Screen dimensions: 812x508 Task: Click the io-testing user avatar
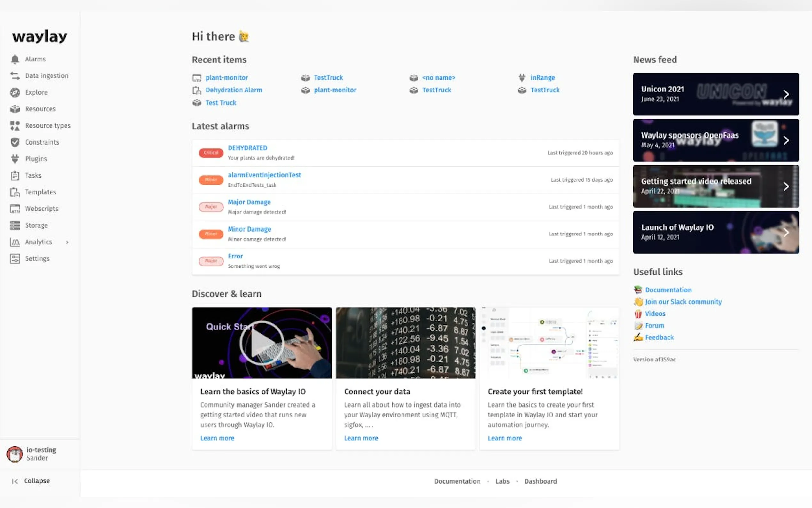click(15, 454)
